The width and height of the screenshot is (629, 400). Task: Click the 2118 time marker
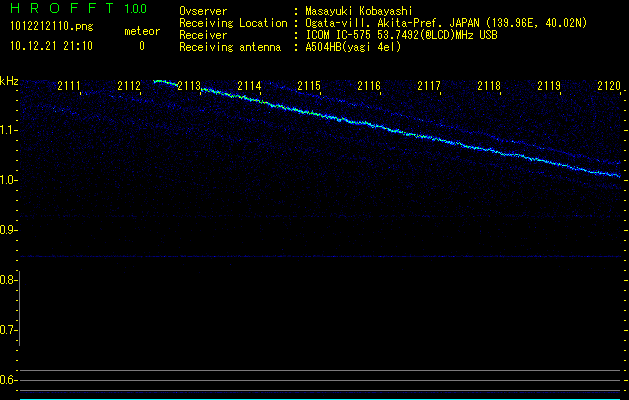[489, 86]
